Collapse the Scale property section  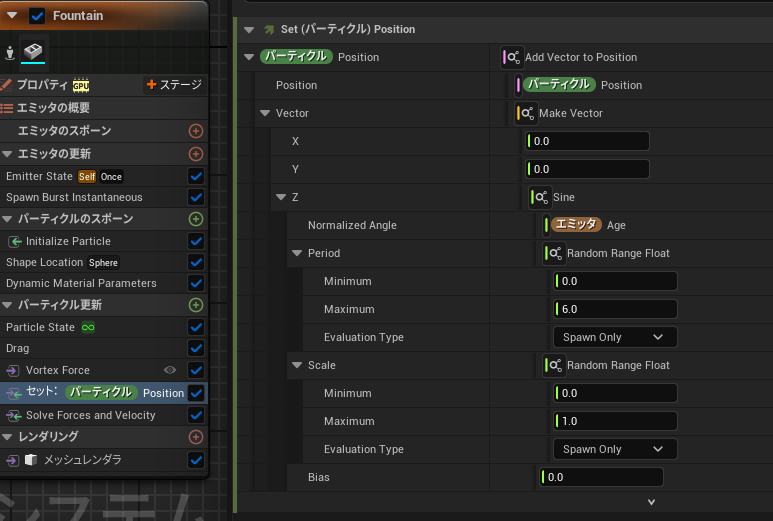coord(297,366)
